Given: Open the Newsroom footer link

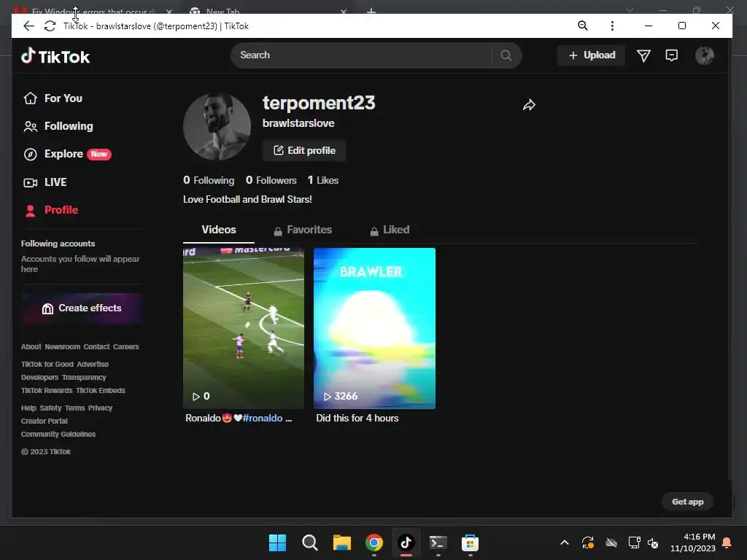Looking at the screenshot, I should (63, 346).
